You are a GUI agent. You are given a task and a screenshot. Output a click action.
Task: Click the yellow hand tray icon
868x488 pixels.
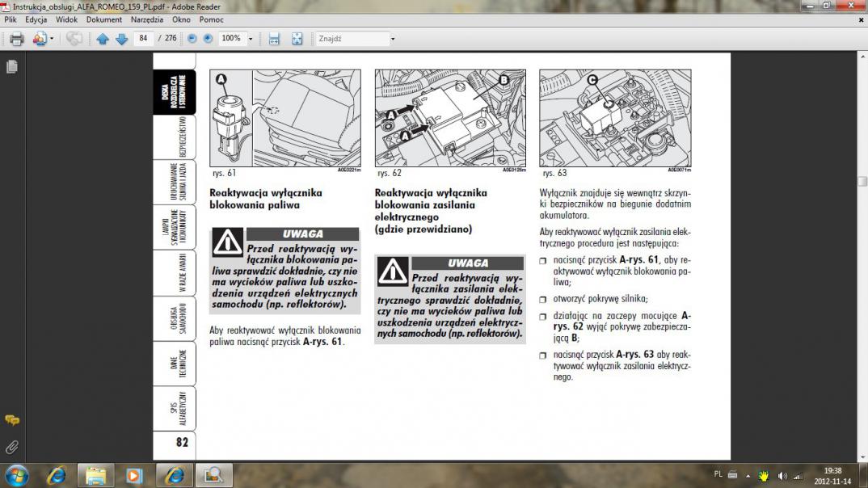tap(764, 475)
